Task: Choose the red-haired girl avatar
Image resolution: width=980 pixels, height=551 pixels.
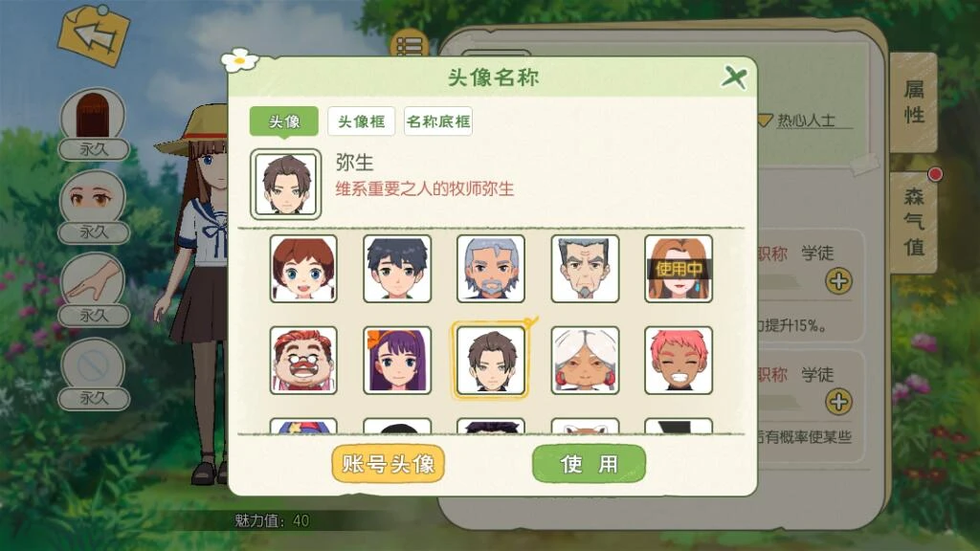Action: 303,269
